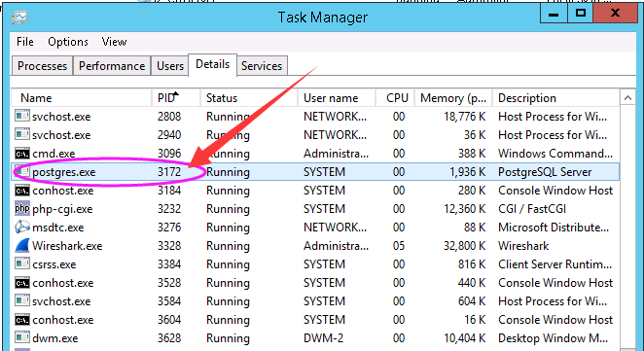Click memory value 32,800 K
This screenshot has height=351, width=644.
(465, 246)
